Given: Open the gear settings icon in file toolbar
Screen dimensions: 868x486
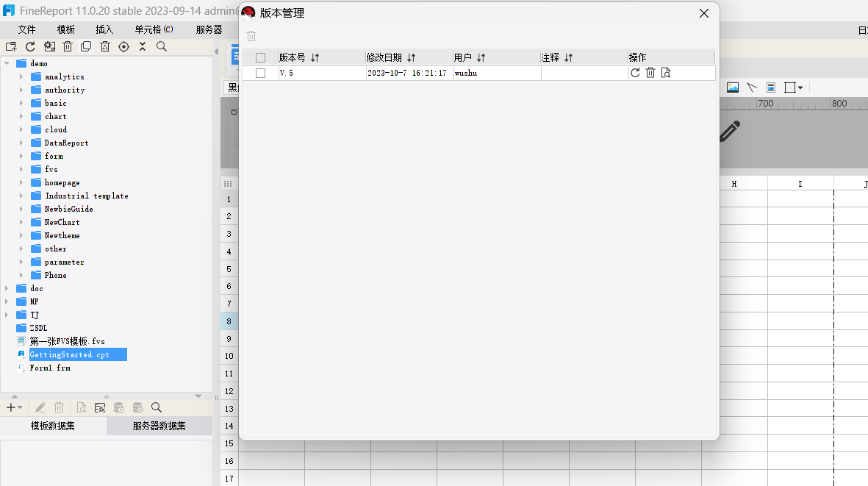Looking at the screenshot, I should 49,46.
